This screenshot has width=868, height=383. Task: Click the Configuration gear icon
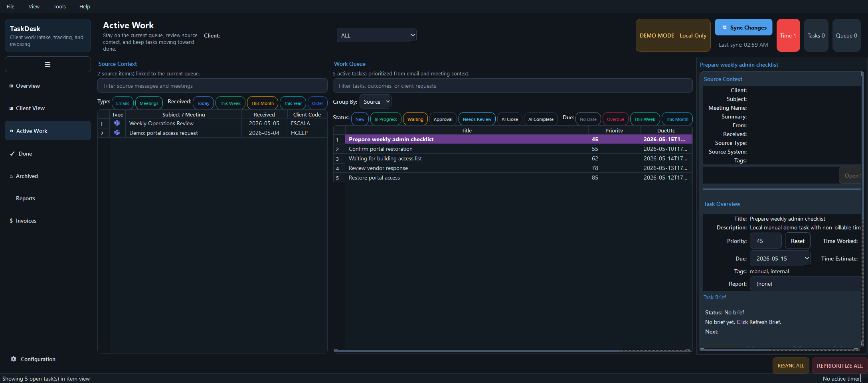pyautogui.click(x=13, y=359)
